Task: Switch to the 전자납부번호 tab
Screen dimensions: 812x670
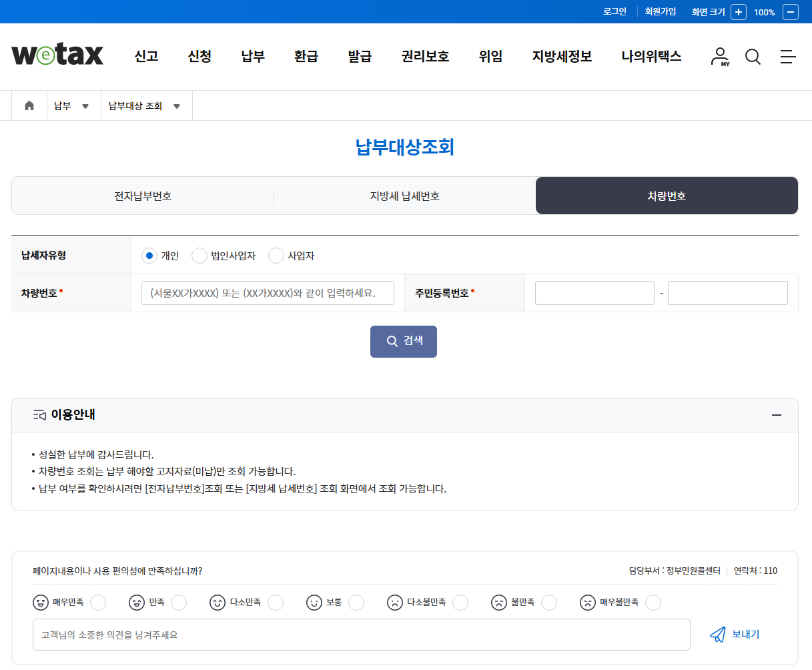Action: click(x=142, y=195)
